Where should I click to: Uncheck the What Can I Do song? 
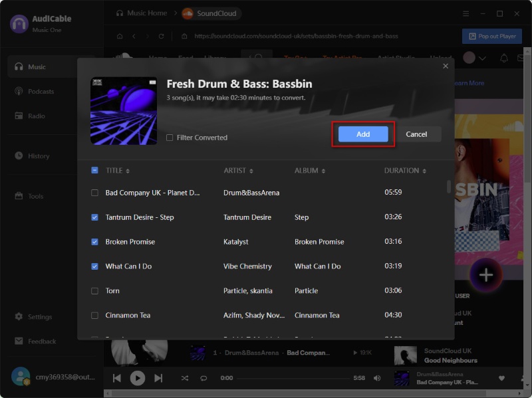coord(94,266)
